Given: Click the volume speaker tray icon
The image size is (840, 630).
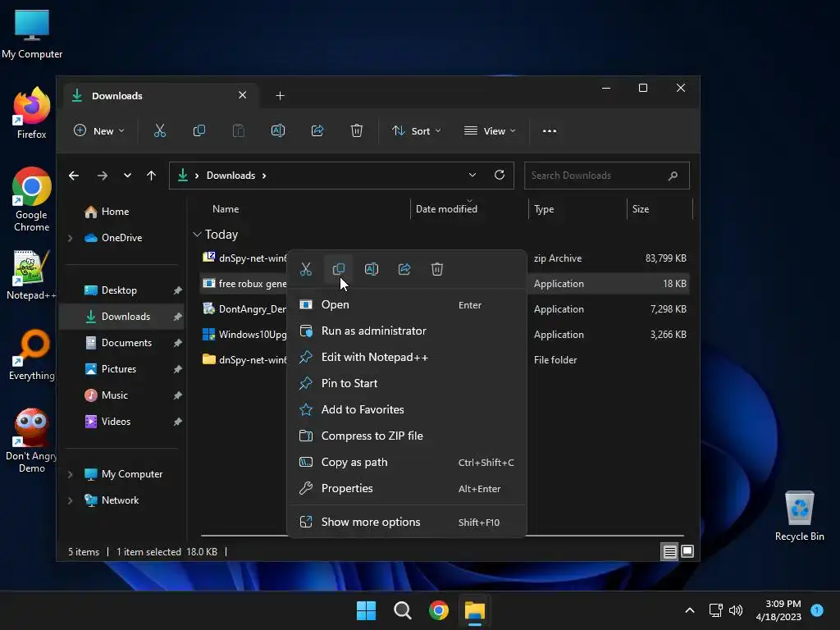Looking at the screenshot, I should pos(736,610).
